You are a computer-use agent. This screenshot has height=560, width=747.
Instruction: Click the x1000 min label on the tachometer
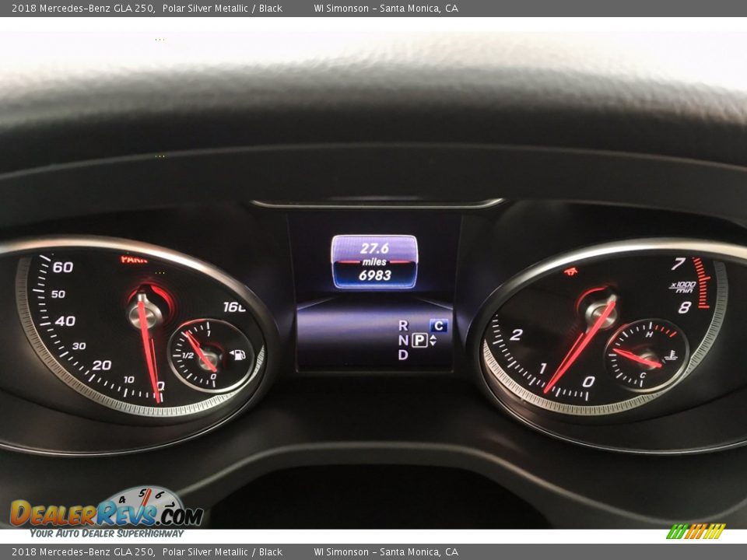click(683, 287)
